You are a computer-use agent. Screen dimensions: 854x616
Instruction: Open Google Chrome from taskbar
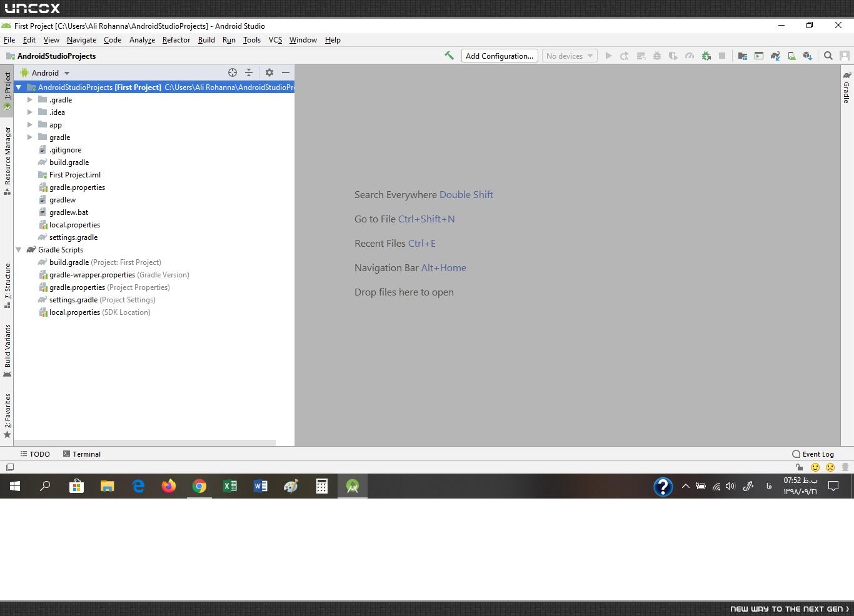point(199,486)
